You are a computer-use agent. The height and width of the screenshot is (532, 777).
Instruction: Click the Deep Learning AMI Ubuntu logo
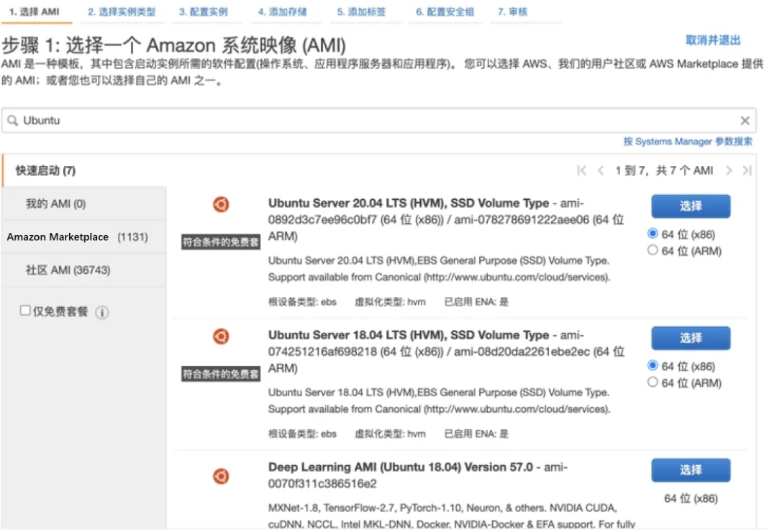[221, 477]
